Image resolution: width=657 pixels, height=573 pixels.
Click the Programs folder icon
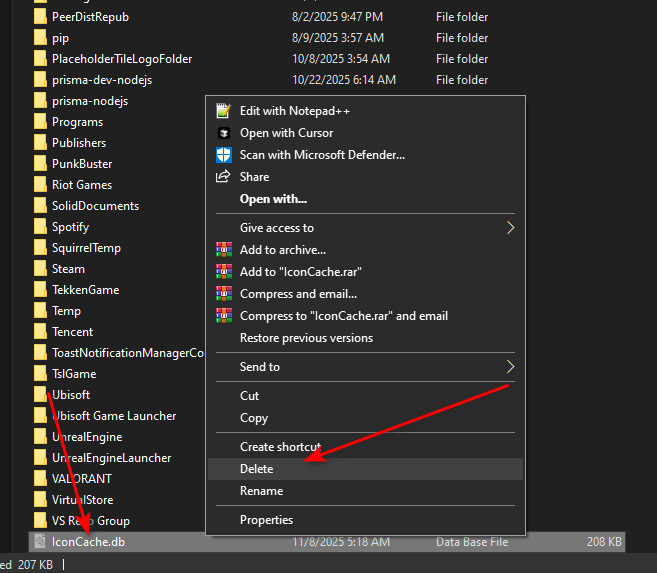coord(40,122)
